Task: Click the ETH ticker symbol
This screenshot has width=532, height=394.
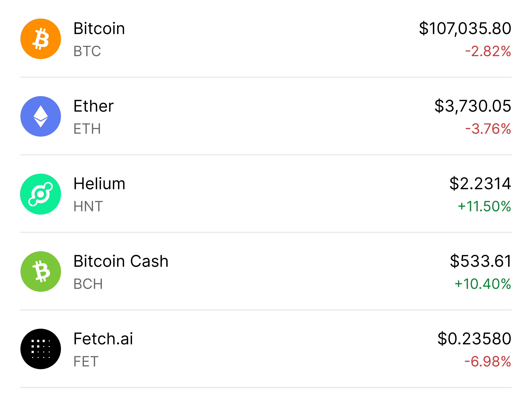Action: pos(87,129)
